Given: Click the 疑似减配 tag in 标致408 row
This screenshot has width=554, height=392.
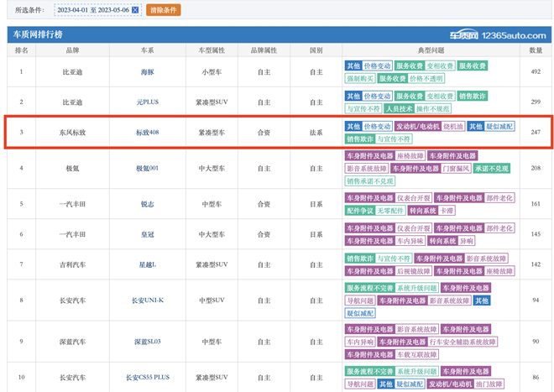Looking at the screenshot, I should point(499,126).
